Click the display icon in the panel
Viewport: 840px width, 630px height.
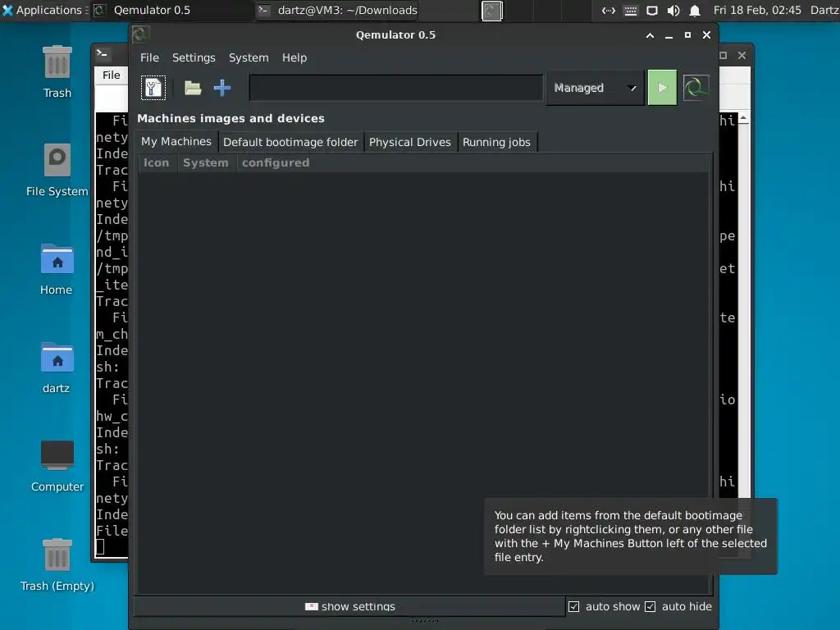click(652, 11)
